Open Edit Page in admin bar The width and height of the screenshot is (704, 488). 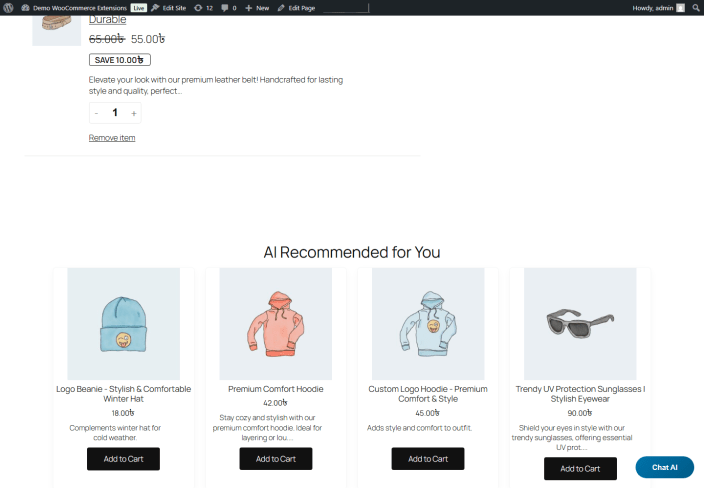pyautogui.click(x=296, y=8)
